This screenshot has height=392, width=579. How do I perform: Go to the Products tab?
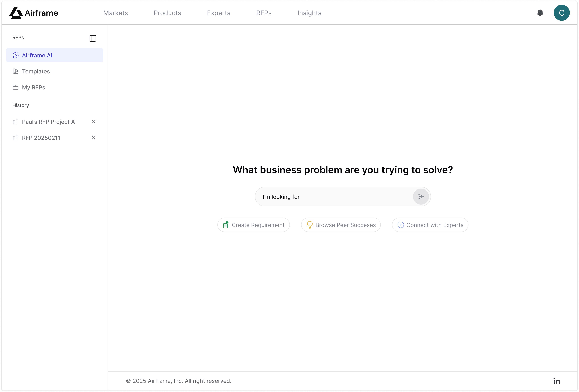[x=167, y=13]
